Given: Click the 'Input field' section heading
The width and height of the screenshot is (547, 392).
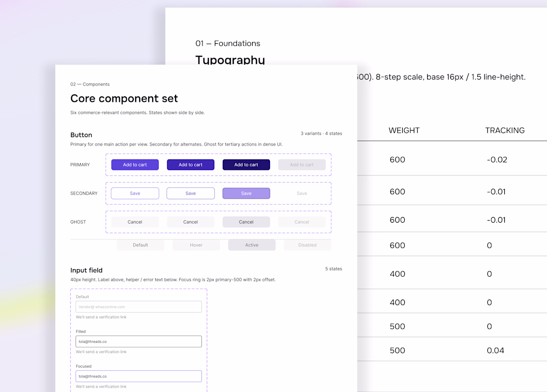Looking at the screenshot, I should coord(86,270).
